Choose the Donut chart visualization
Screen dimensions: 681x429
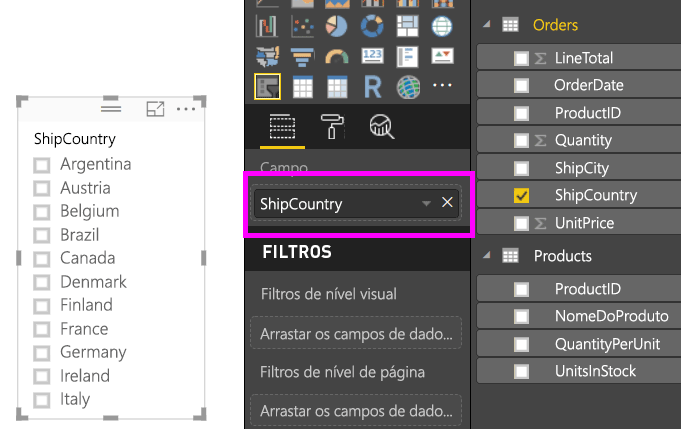pos(372,26)
